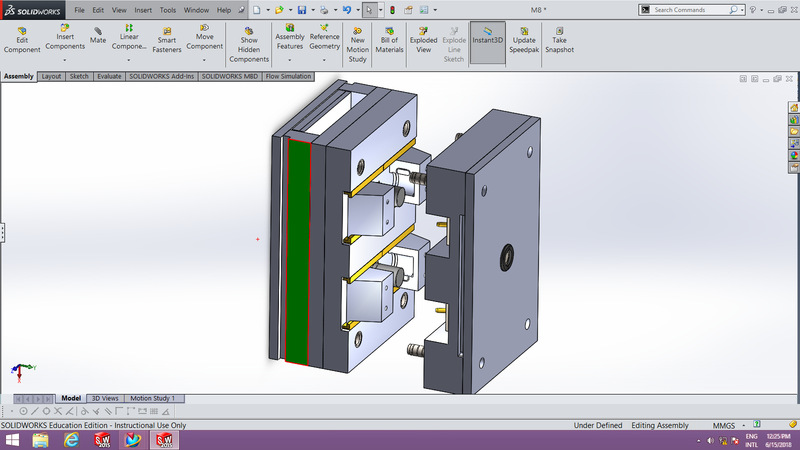Viewport: 800px width, 450px height.
Task: Click Linear Component Pattern tool
Action: (x=129, y=37)
